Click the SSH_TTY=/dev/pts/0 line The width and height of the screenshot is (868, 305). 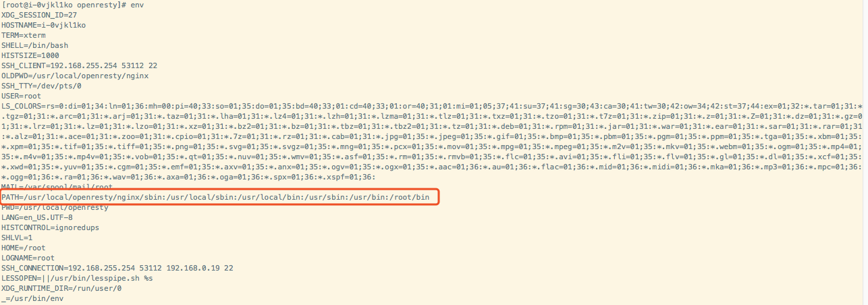[41, 86]
